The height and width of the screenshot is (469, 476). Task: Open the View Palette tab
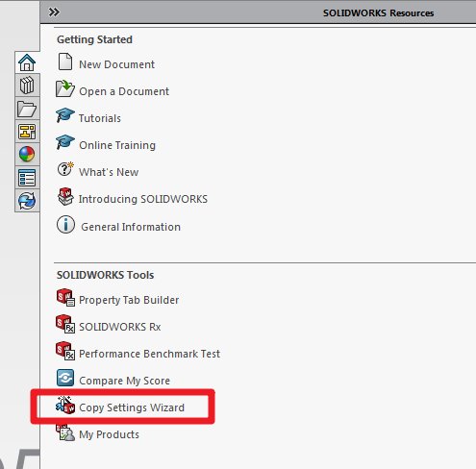(x=27, y=132)
